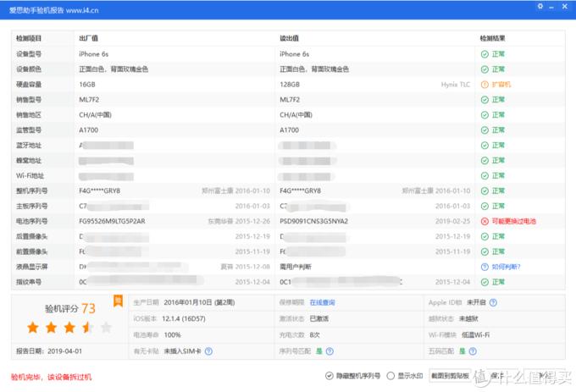The height and width of the screenshot is (392, 576).
Task: Click the green check icon in the 销售型号 row
Action: [x=485, y=100]
